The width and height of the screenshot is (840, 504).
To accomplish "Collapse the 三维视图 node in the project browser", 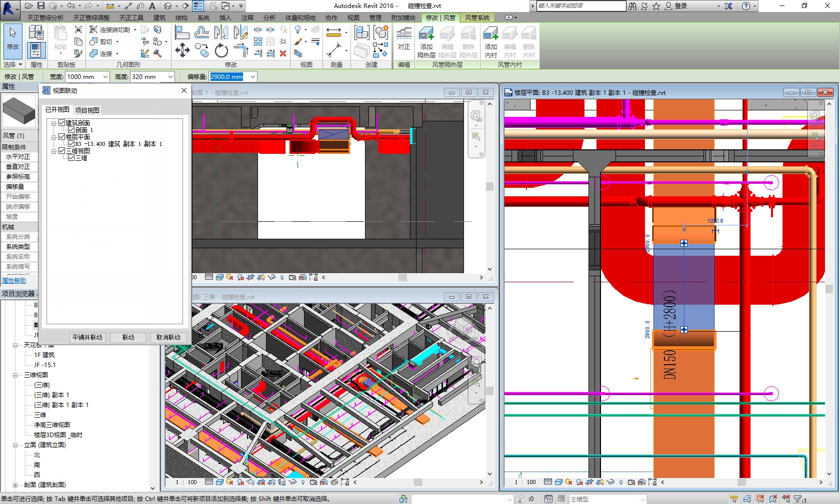I will [15, 375].
